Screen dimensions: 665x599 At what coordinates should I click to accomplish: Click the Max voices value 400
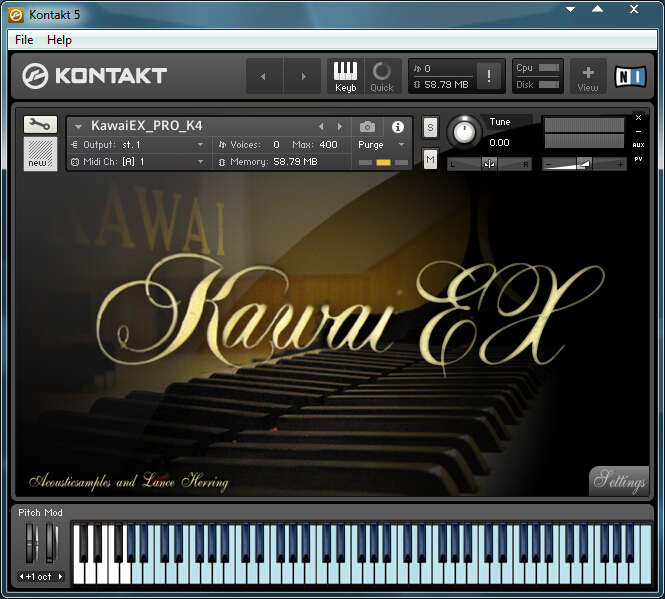coord(328,145)
